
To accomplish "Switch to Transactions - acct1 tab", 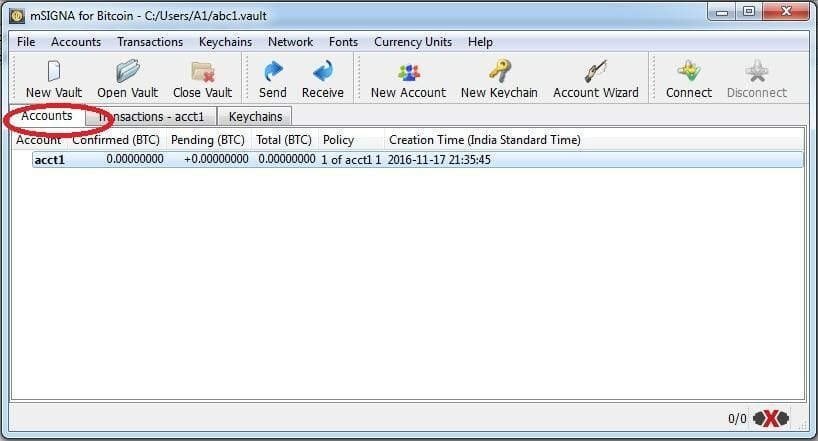I will click(x=151, y=116).
